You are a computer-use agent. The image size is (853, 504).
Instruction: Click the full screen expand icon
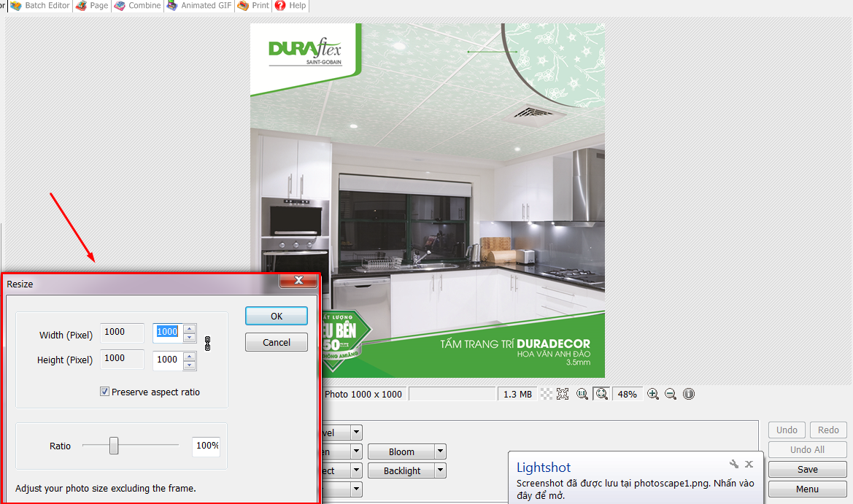(563, 394)
